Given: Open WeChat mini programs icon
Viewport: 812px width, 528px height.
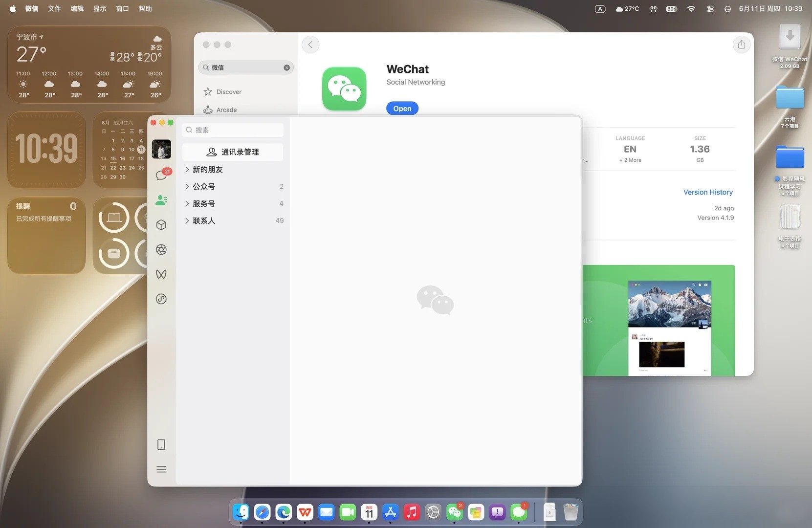Looking at the screenshot, I should coord(161,299).
